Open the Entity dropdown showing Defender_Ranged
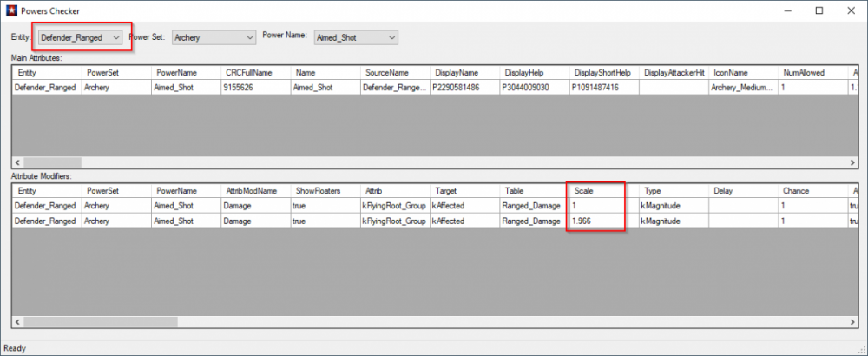The height and width of the screenshot is (356, 868). coord(80,37)
